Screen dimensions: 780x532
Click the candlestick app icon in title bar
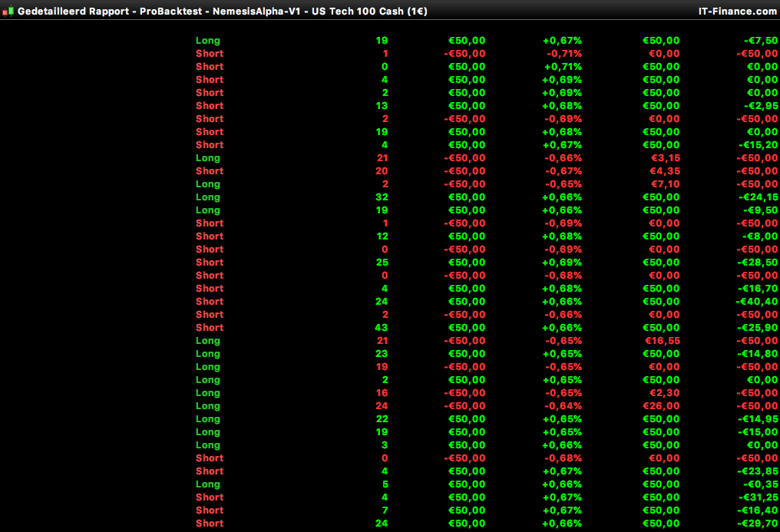[8, 11]
